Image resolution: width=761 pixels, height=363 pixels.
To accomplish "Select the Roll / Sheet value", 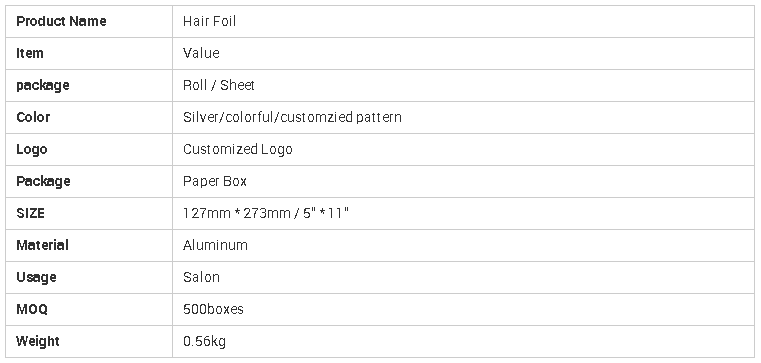I will [218, 85].
